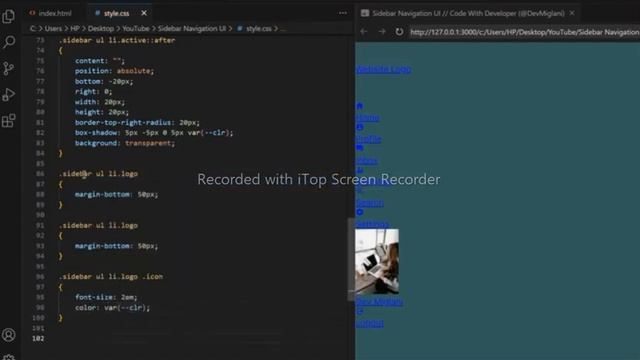Open the Explorer view in activity bar

(x=9, y=16)
